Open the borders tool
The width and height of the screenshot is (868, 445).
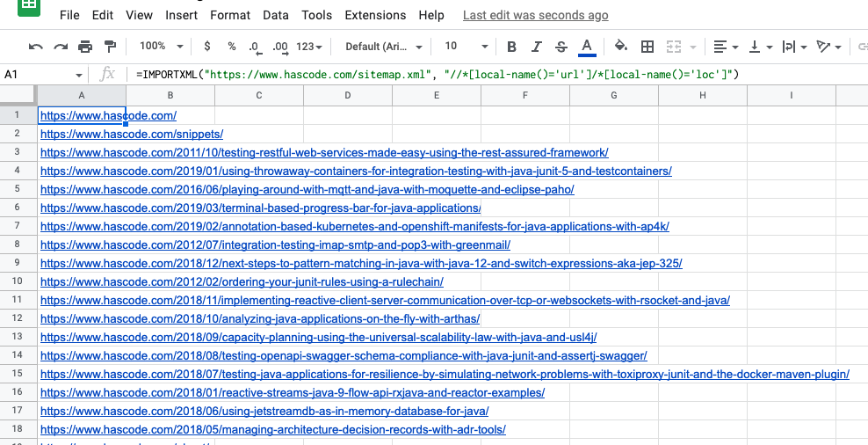point(647,47)
